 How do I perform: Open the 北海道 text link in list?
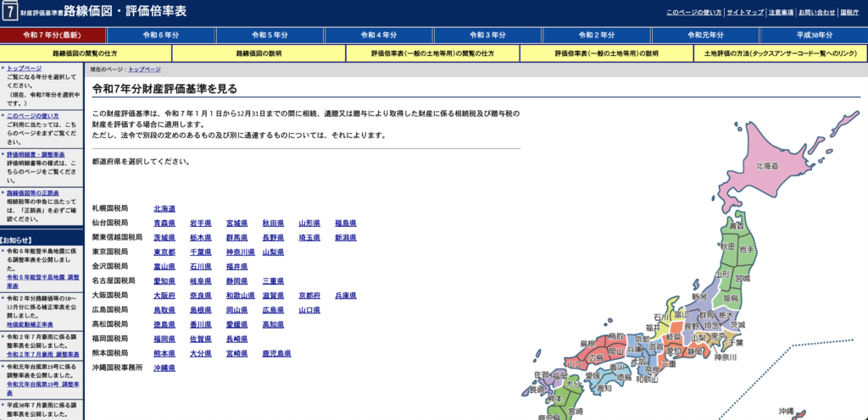[x=164, y=208]
